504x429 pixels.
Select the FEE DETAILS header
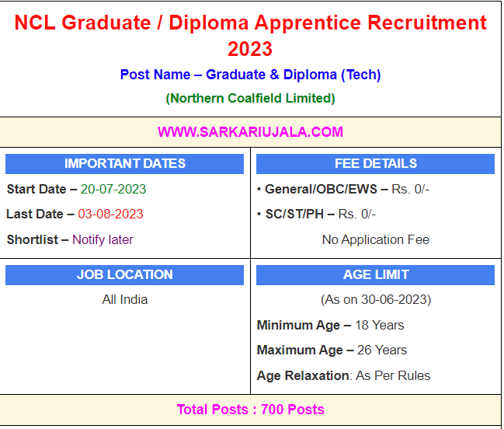point(375,163)
